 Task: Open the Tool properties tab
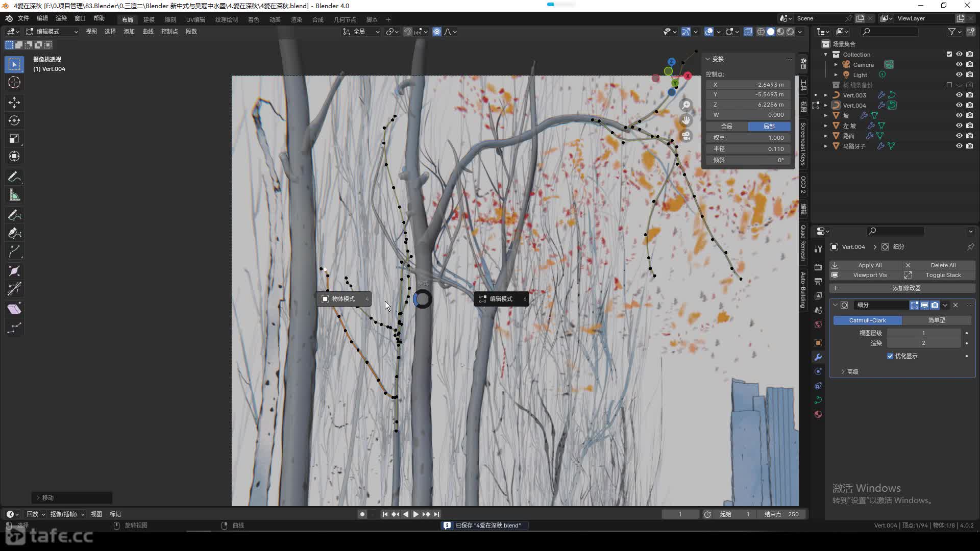click(x=818, y=248)
